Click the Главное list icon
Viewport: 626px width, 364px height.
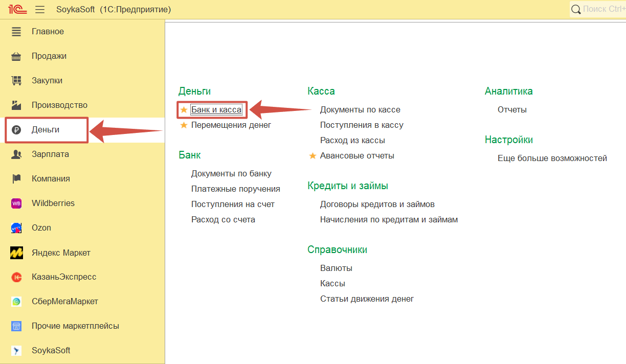click(x=16, y=32)
